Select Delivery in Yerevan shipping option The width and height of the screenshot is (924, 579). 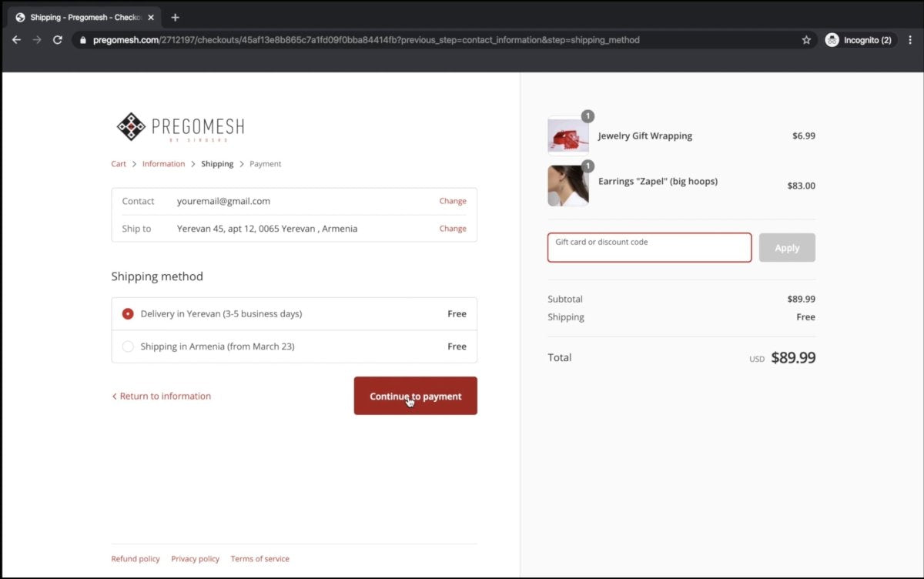pos(128,313)
